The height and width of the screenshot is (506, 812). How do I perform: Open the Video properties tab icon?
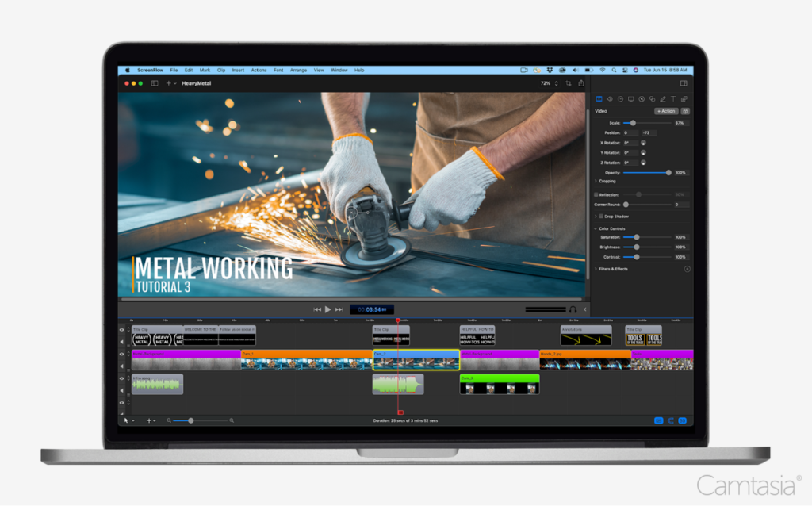point(599,98)
